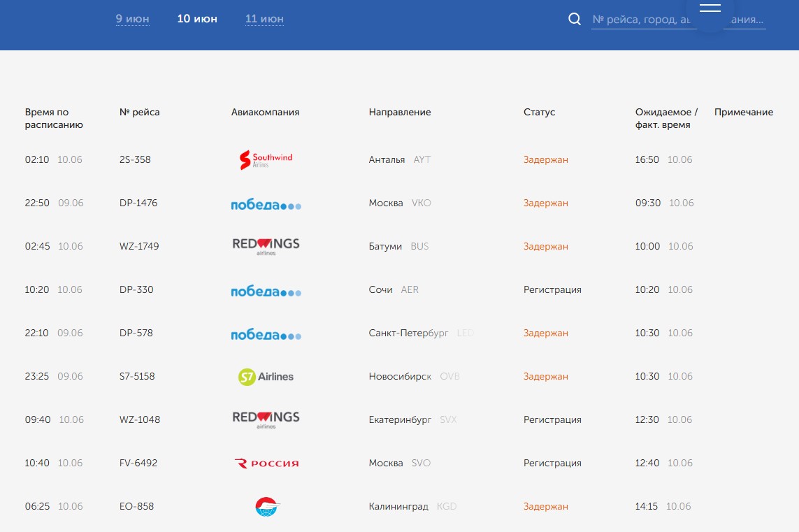Click the 'Направление' column header
799x532 pixels.
[x=400, y=112]
